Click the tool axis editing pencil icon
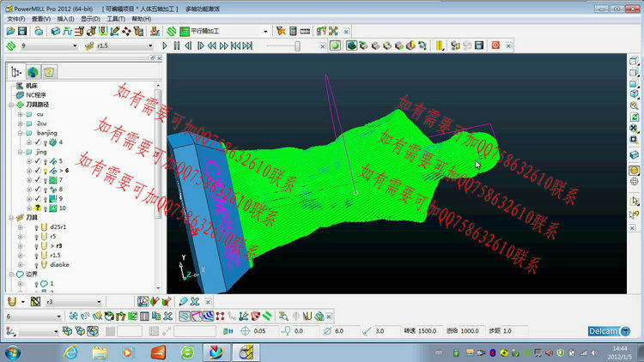 [244, 317]
